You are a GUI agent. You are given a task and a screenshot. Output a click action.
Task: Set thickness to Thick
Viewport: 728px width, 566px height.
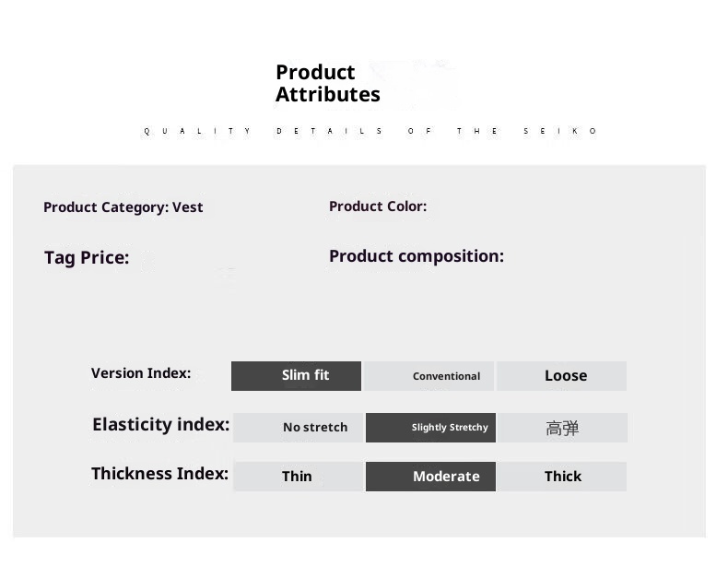pyautogui.click(x=562, y=477)
